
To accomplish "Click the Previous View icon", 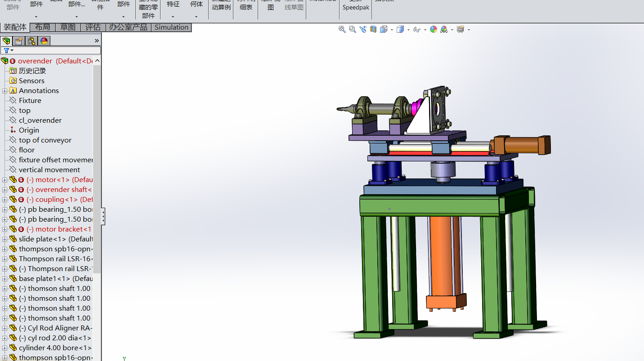I will pos(363,29).
